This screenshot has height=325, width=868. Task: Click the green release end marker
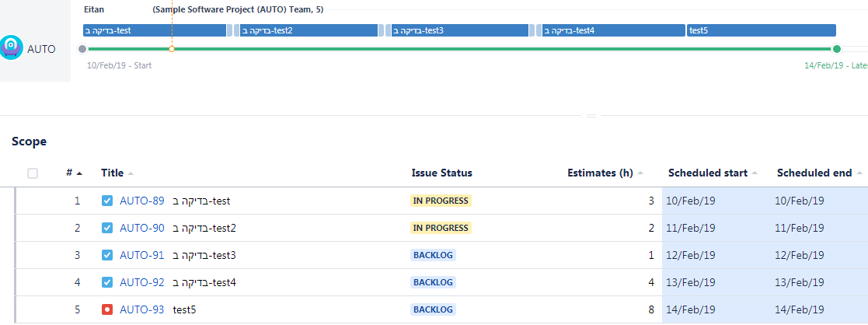point(837,49)
